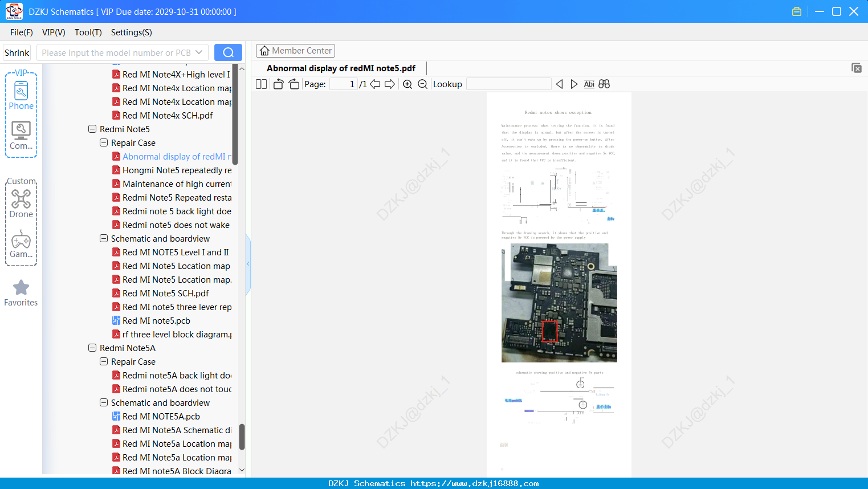The image size is (868, 489).
Task: Open Redmi note5A does not touch file
Action: pyautogui.click(x=172, y=389)
